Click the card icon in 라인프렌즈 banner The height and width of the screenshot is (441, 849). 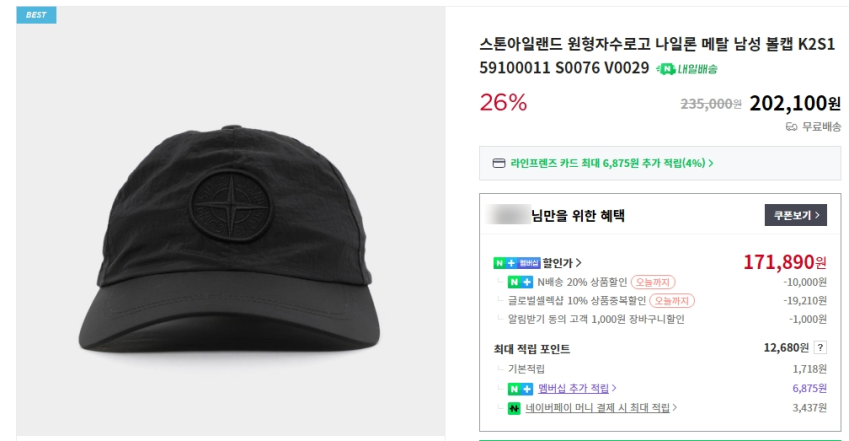(499, 163)
